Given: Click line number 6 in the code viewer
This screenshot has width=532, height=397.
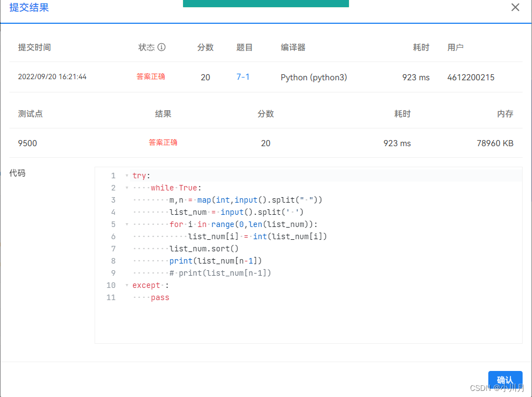Looking at the screenshot, I should click(x=113, y=236).
